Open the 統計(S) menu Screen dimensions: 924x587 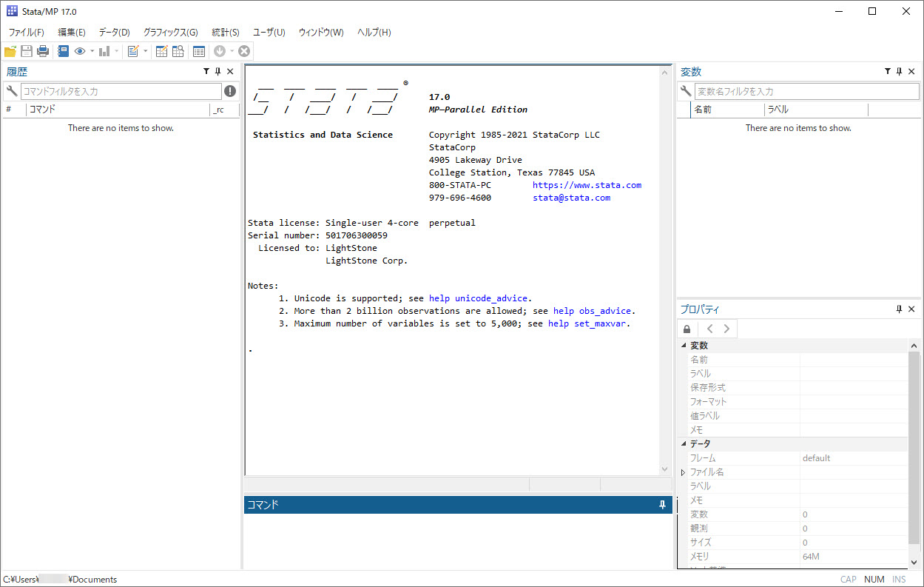tap(226, 33)
